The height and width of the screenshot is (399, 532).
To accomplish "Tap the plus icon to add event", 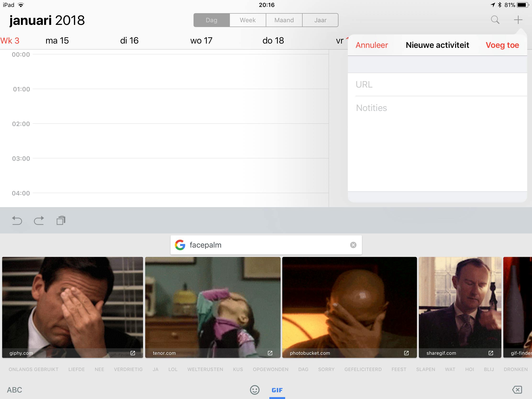I will click(518, 20).
